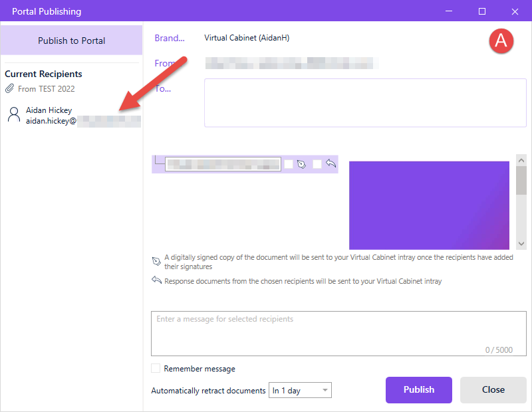This screenshot has width=532, height=412.
Task: Click the Close button
Action: [x=493, y=390]
